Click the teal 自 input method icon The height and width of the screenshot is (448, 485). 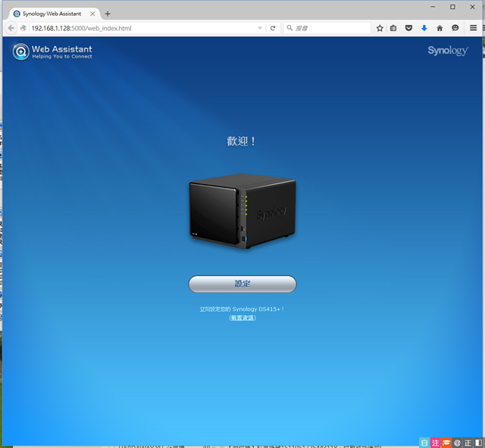424,443
